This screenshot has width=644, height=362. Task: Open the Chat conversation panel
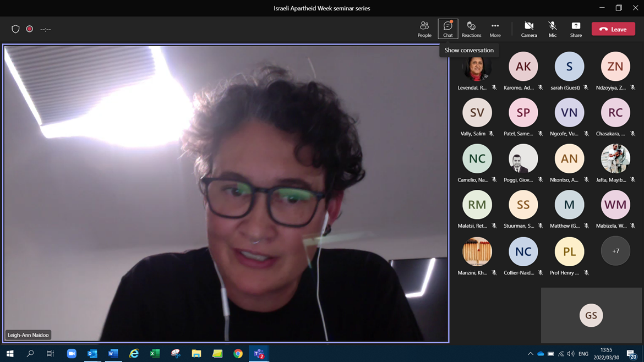pos(447,29)
